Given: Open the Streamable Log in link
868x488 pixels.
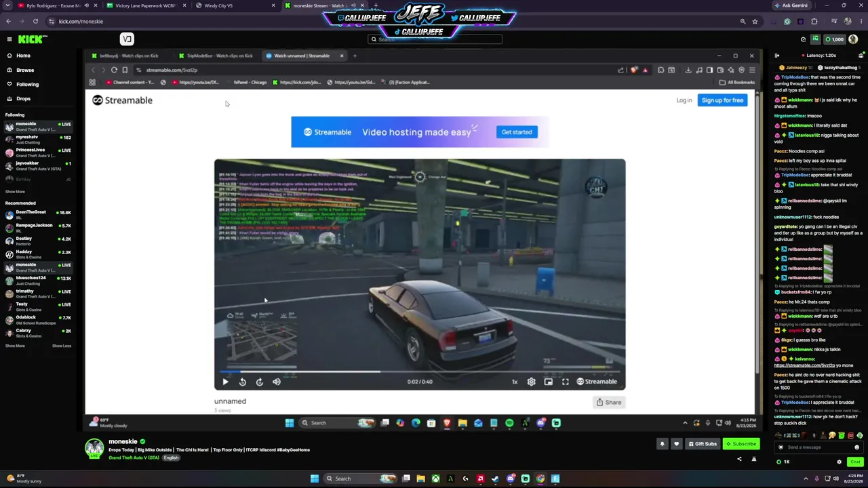Looking at the screenshot, I should (x=684, y=100).
